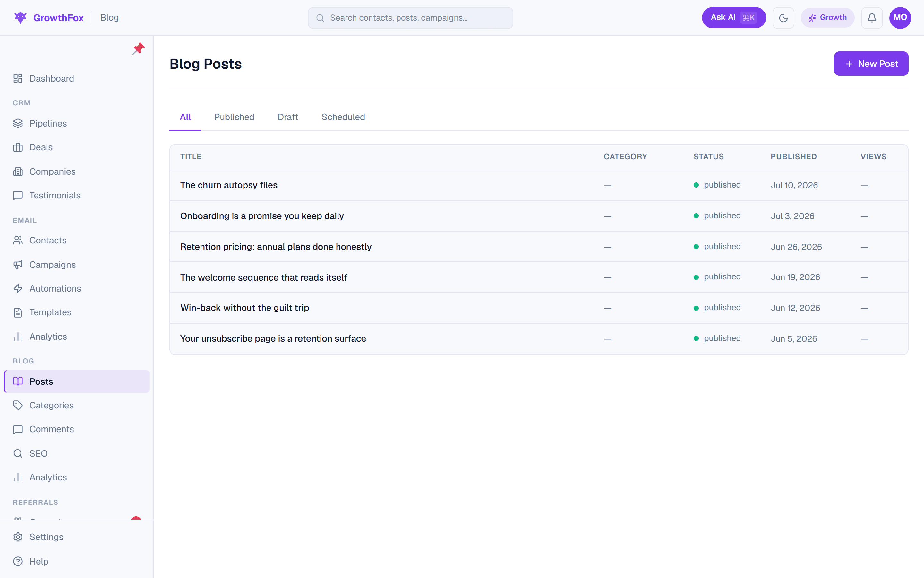Click the Blog Analytics bar chart icon
The image size is (924, 578).
click(x=18, y=477)
